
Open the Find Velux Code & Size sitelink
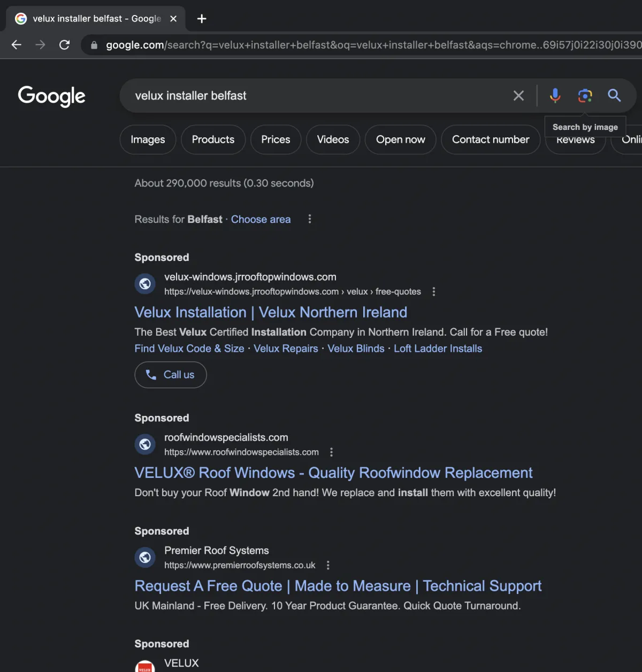[189, 349]
